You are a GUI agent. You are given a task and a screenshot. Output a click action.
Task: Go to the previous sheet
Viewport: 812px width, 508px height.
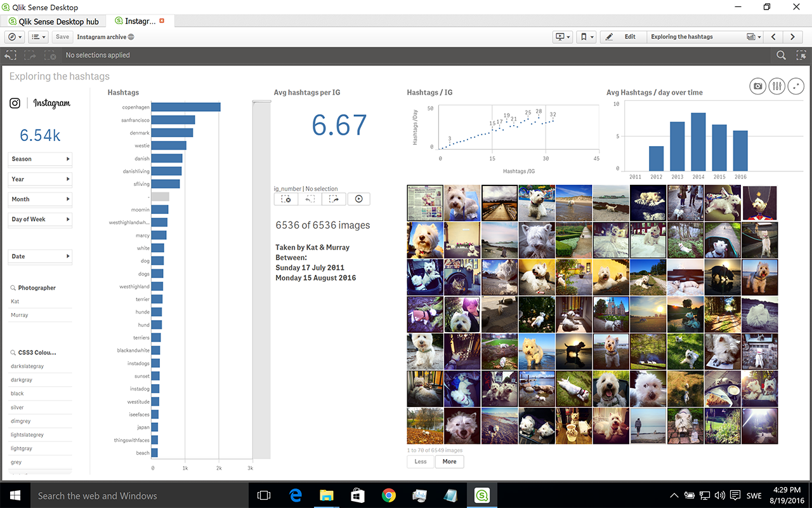[x=773, y=37]
